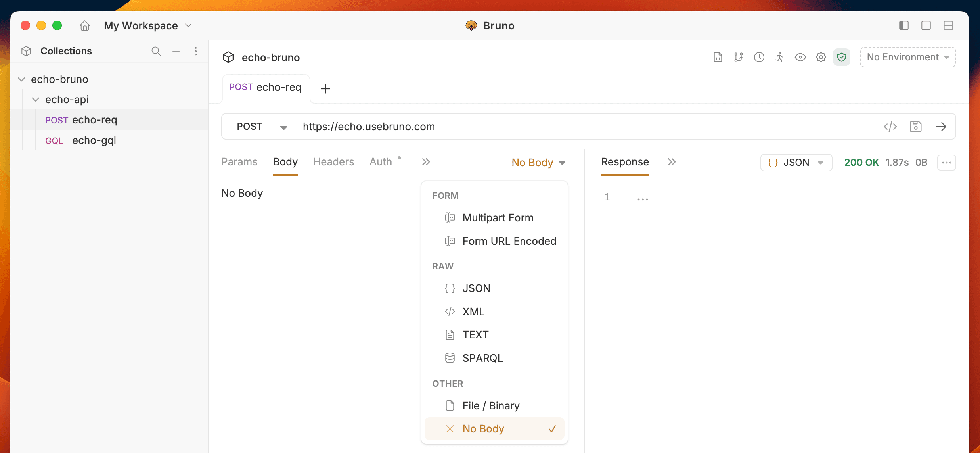Open the No Environment dropdown
This screenshot has width=980, height=453.
[x=907, y=57]
